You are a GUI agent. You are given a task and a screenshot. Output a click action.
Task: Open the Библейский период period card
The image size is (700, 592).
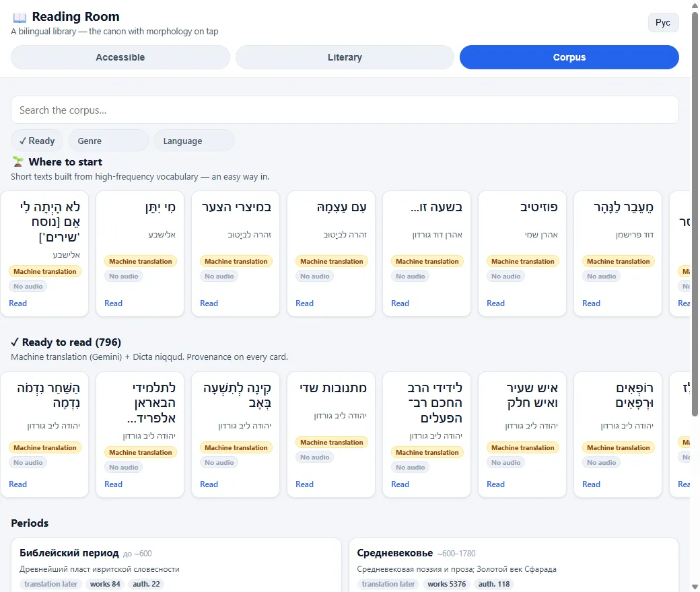176,566
